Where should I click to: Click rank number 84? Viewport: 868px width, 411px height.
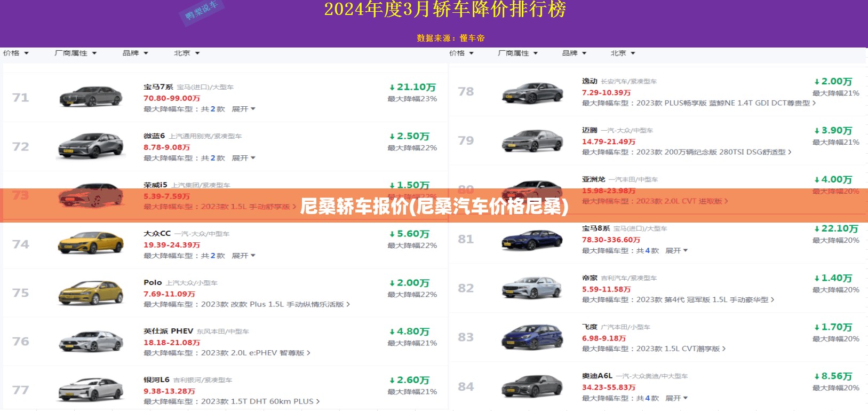tap(466, 386)
